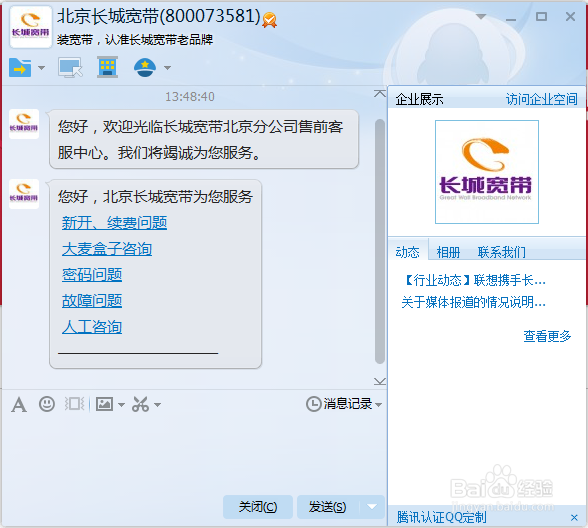This screenshot has height=528, width=588.
Task: Click the send file folder icon
Action: (20, 68)
